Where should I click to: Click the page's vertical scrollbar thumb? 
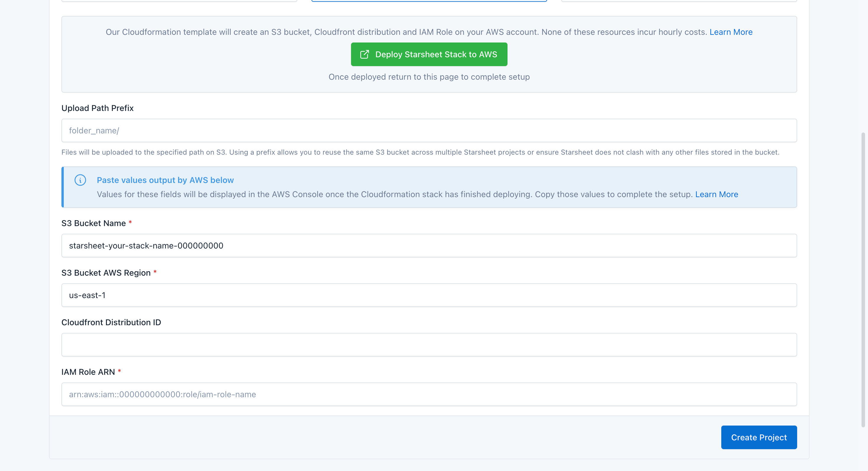(x=863, y=280)
